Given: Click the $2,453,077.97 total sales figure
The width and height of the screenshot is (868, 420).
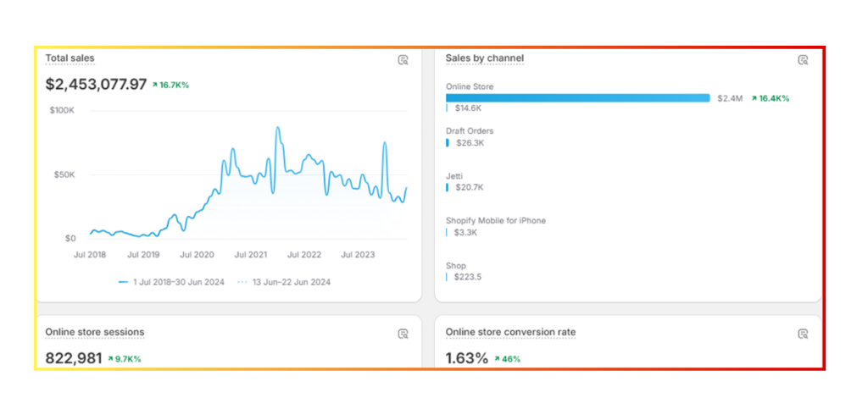Looking at the screenshot, I should click(96, 85).
